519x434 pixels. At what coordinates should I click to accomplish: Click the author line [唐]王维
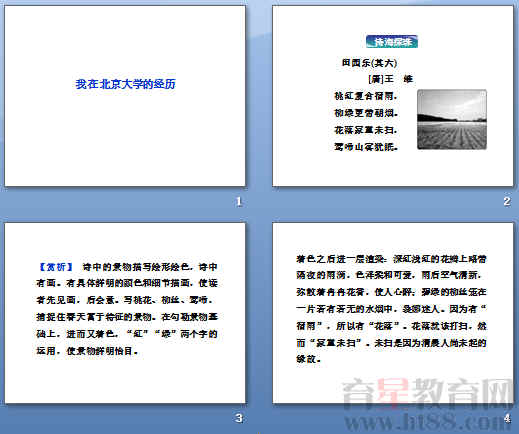(391, 79)
